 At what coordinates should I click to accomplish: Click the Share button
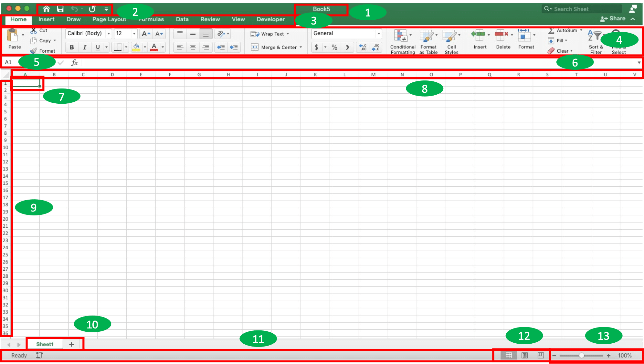[613, 19]
